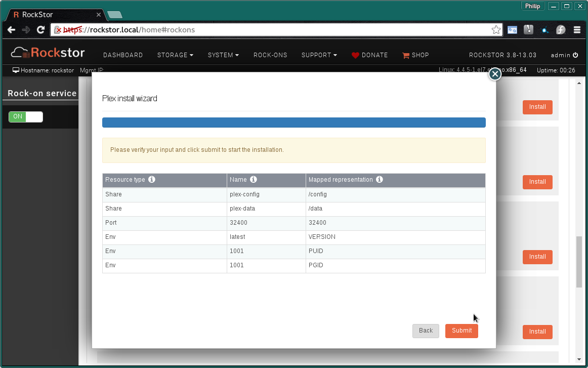
Task: Click the Uptime: 00:26 status text
Action: pyautogui.click(x=556, y=70)
